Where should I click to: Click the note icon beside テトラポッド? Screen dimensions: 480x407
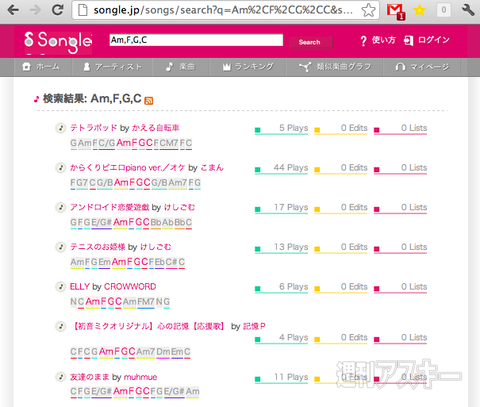tap(60, 128)
